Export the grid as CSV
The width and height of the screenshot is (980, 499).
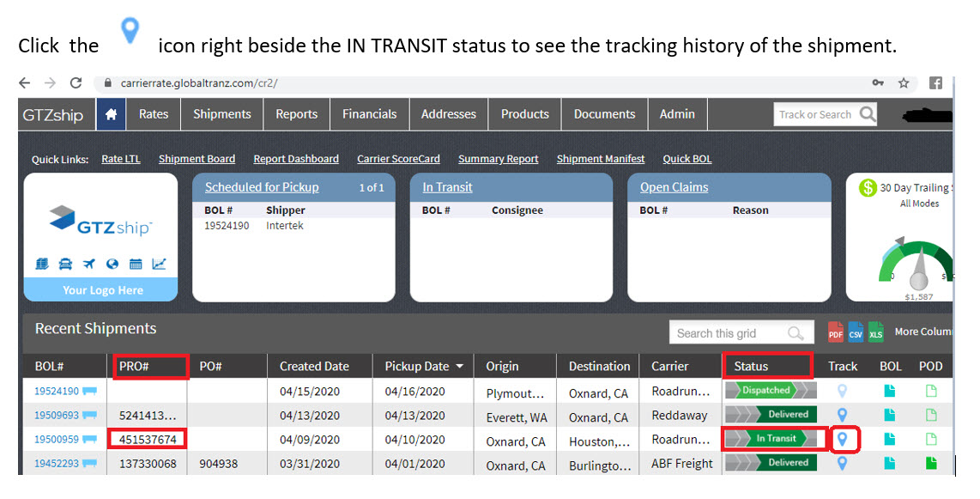click(855, 332)
